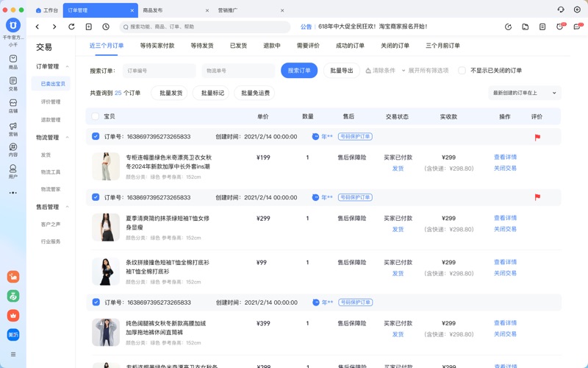
Task: Click 查看详情 link for first order
Action: click(505, 158)
